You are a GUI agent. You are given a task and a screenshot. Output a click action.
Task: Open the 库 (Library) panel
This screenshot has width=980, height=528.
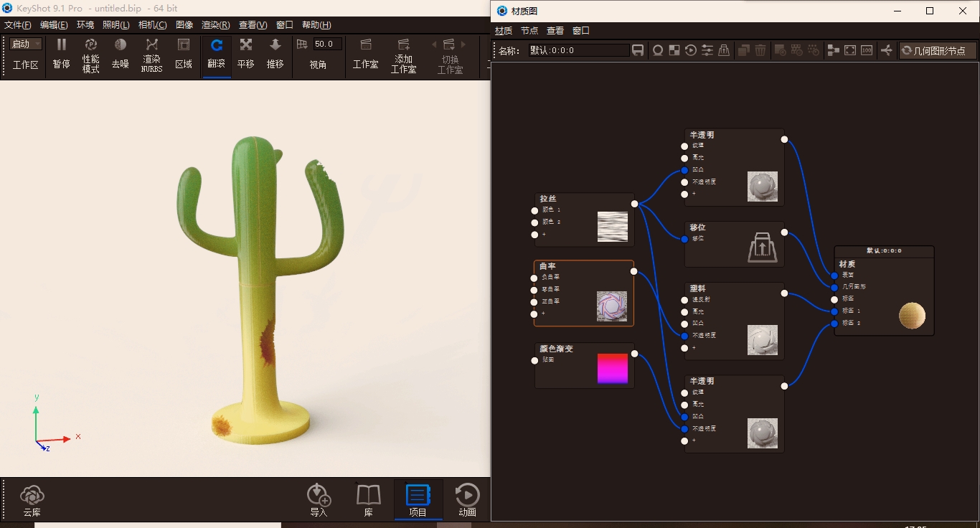pos(368,499)
